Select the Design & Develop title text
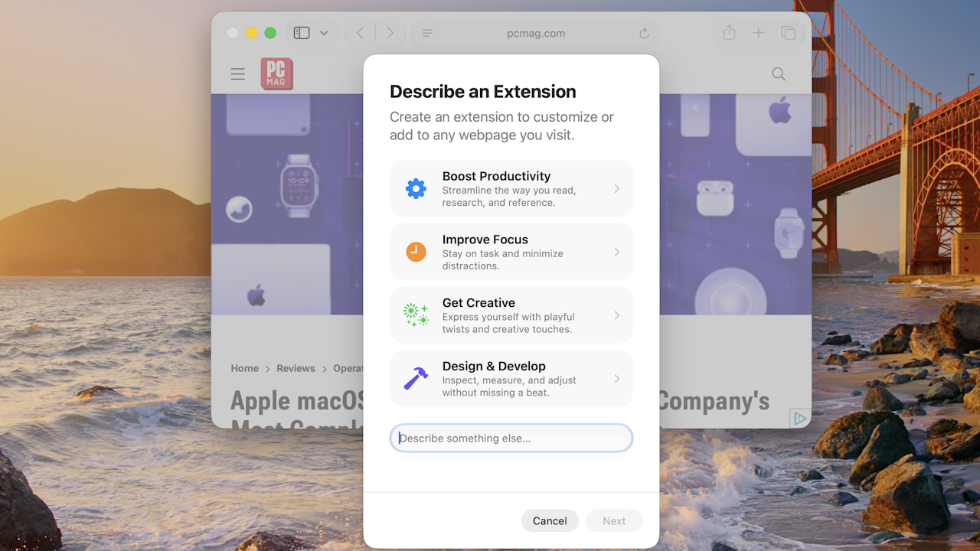The width and height of the screenshot is (980, 551). pos(494,367)
